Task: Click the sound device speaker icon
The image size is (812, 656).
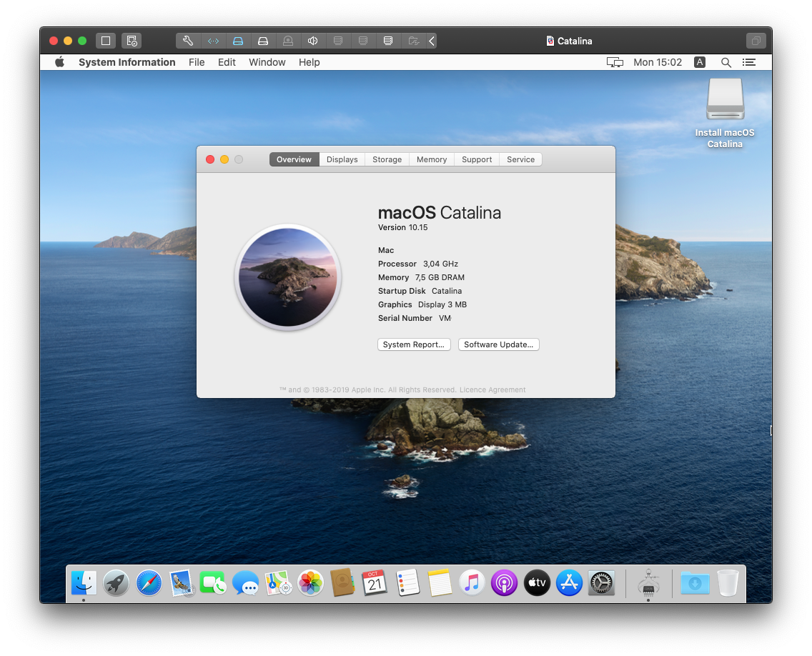Action: [x=313, y=41]
